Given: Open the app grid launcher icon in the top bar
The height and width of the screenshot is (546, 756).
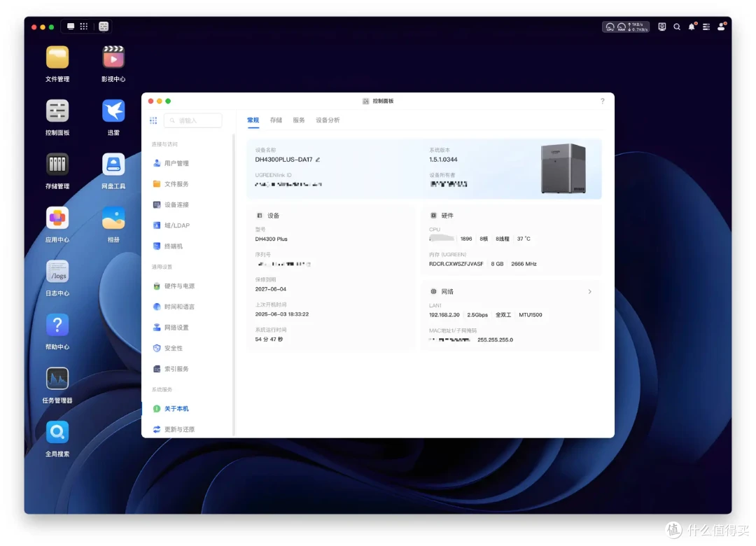Looking at the screenshot, I should tap(84, 27).
